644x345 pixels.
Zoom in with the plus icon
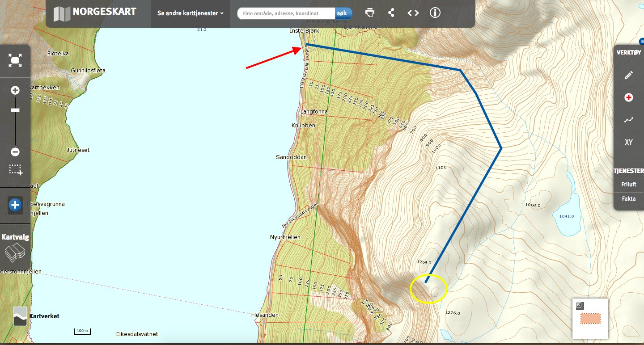point(15,91)
